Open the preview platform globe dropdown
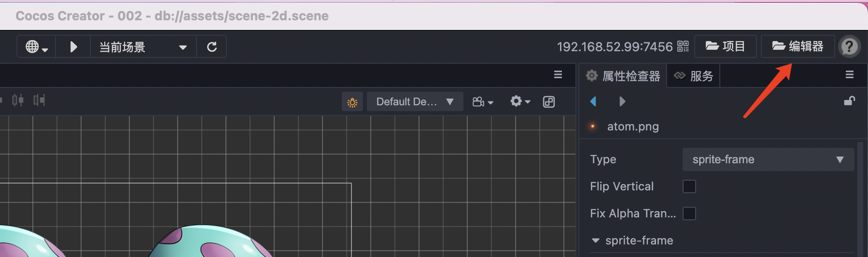The width and height of the screenshot is (868, 257). tap(37, 47)
